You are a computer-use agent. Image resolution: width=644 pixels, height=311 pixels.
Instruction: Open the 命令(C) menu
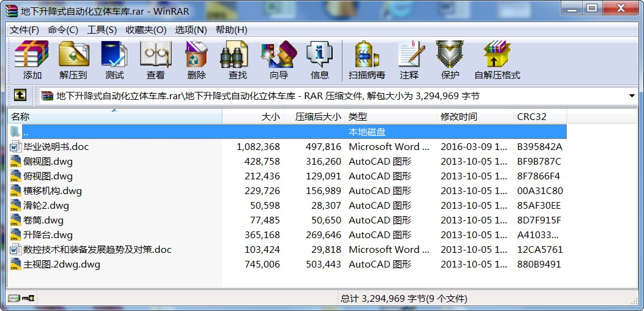tap(63, 30)
